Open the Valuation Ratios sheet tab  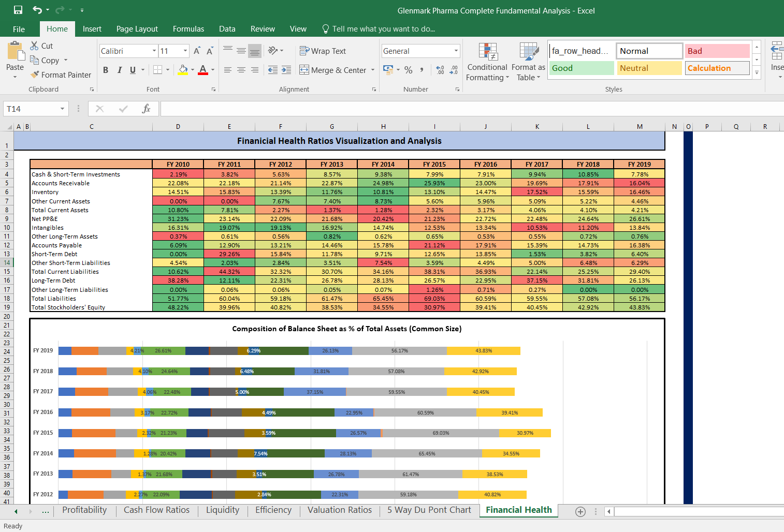[x=340, y=510]
